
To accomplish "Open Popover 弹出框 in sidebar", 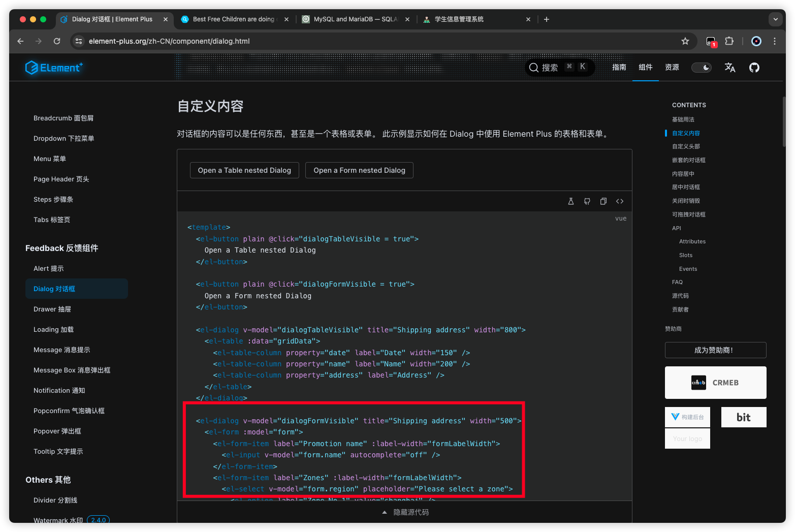I will tap(57, 431).
